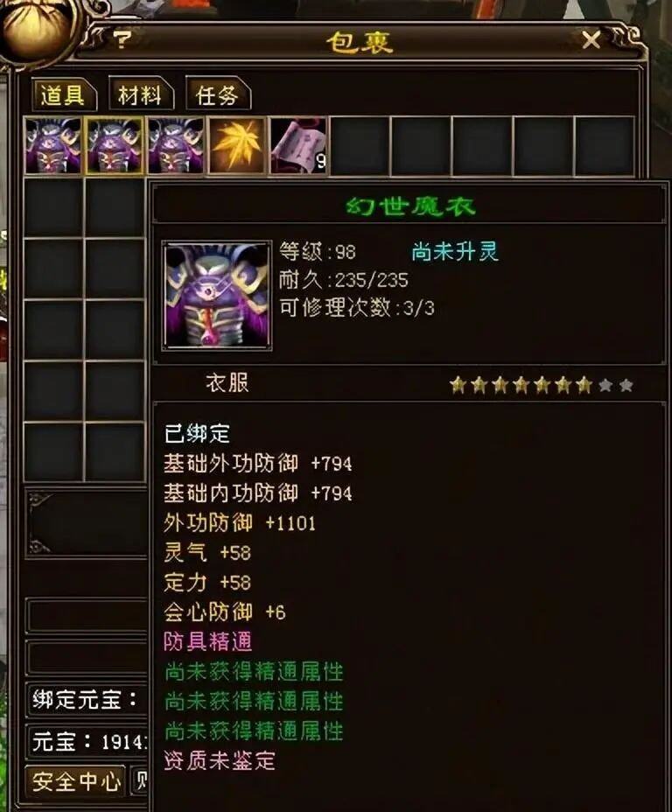Click the large 幻世魔衣 armor preview image
Image resolution: width=672 pixels, height=812 pixels.
point(217,296)
